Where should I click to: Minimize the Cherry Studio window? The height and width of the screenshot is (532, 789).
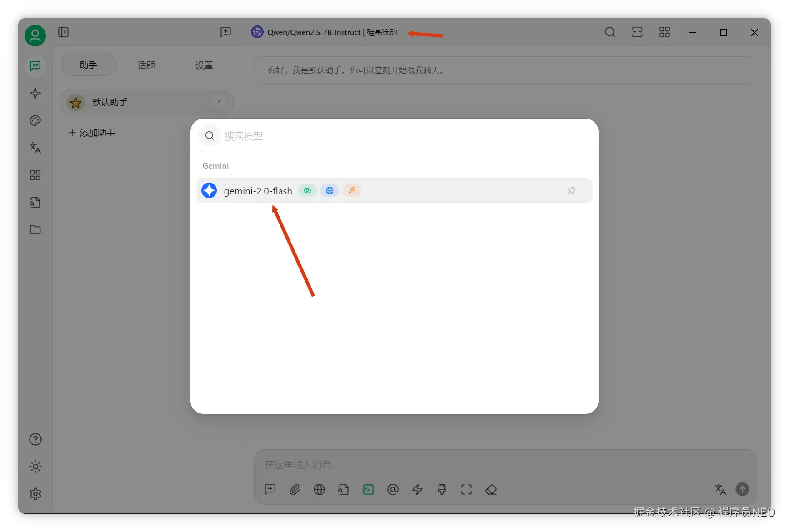(x=692, y=32)
